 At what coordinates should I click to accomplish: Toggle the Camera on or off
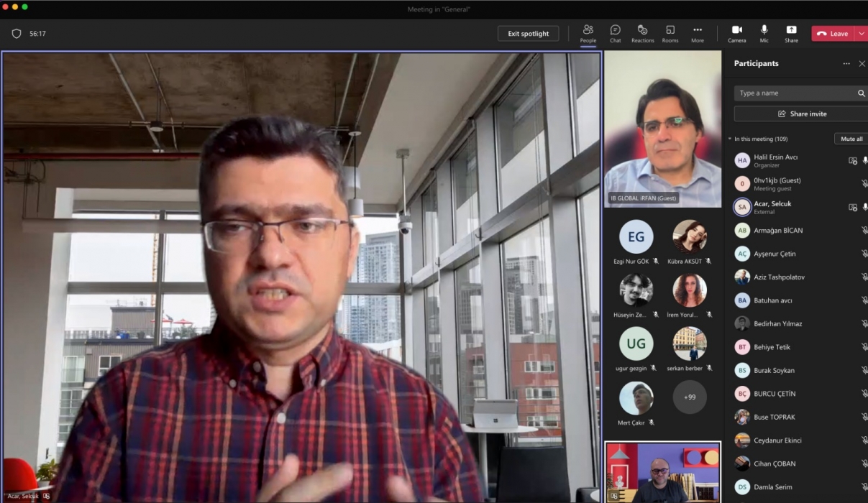point(736,33)
